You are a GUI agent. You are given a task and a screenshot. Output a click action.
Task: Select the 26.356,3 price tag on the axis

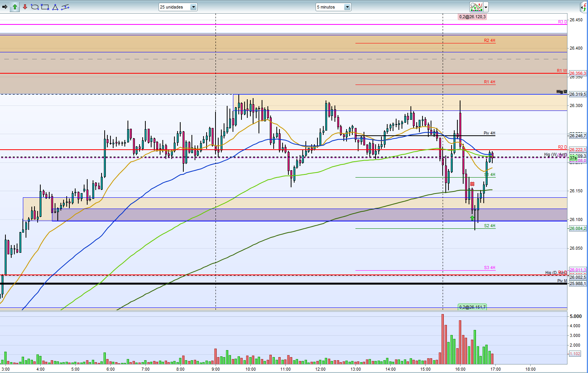pyautogui.click(x=578, y=73)
